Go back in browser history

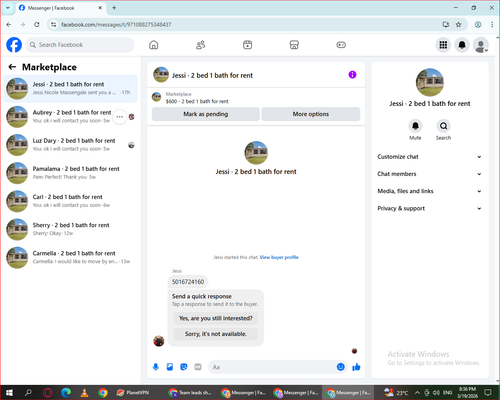point(9,24)
